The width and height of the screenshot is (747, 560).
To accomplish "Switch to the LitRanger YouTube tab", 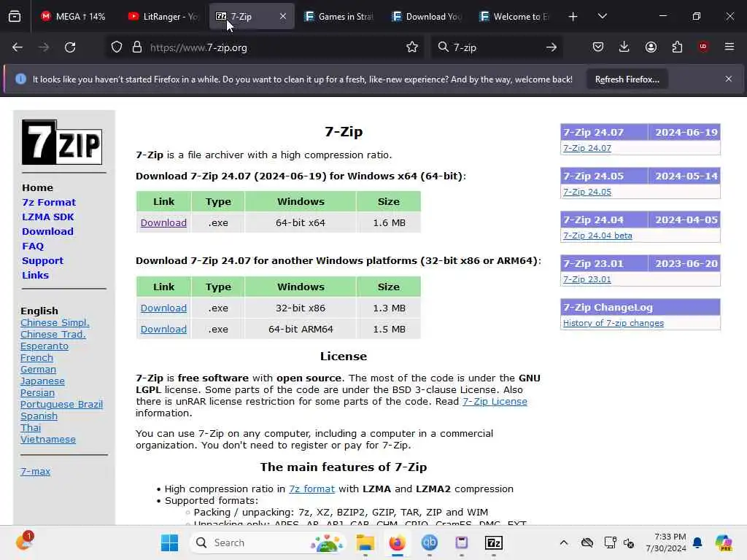I will click(163, 16).
